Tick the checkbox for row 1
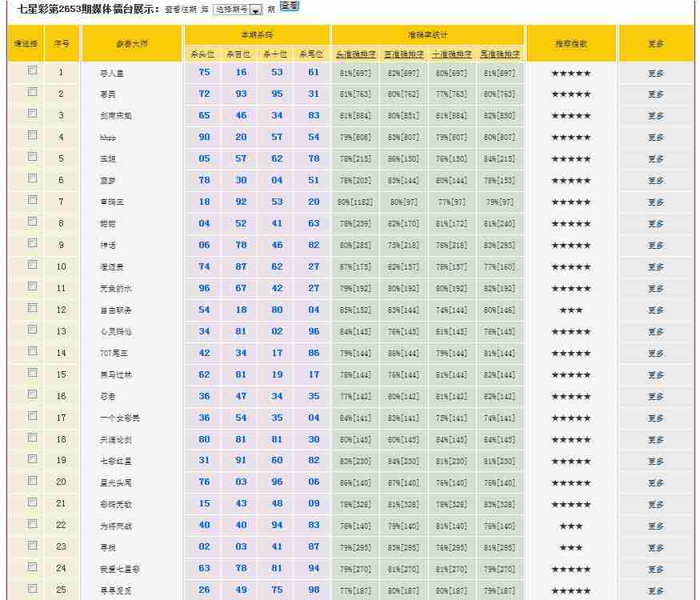Screen dimensions: 700x600 tap(32, 70)
